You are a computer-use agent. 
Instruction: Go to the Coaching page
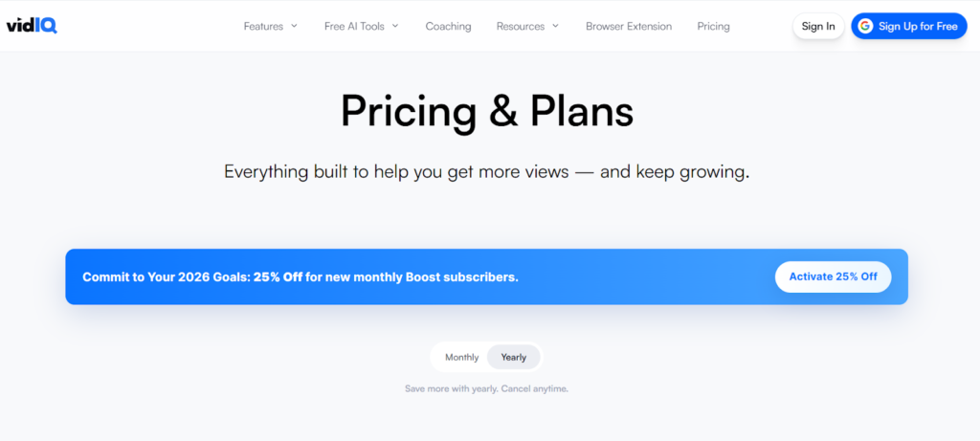(448, 26)
